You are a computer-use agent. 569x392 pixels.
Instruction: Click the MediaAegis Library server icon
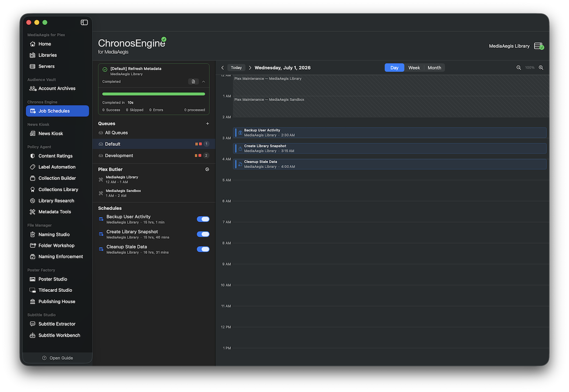(x=539, y=46)
